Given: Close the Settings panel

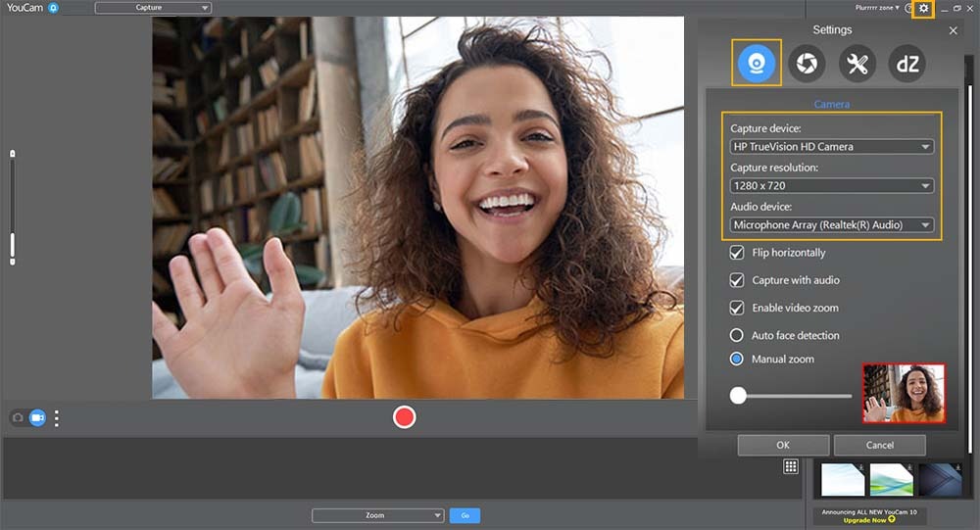Looking at the screenshot, I should click(x=953, y=30).
